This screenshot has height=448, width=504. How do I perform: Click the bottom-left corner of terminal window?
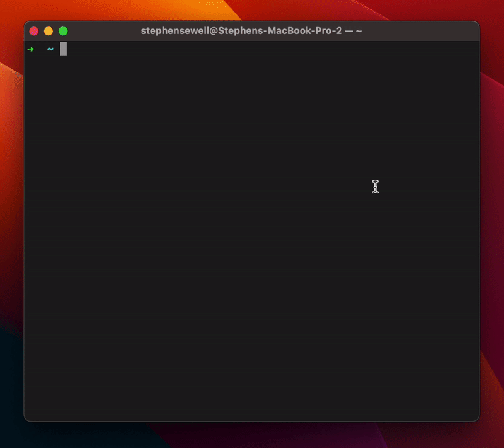pos(26,419)
